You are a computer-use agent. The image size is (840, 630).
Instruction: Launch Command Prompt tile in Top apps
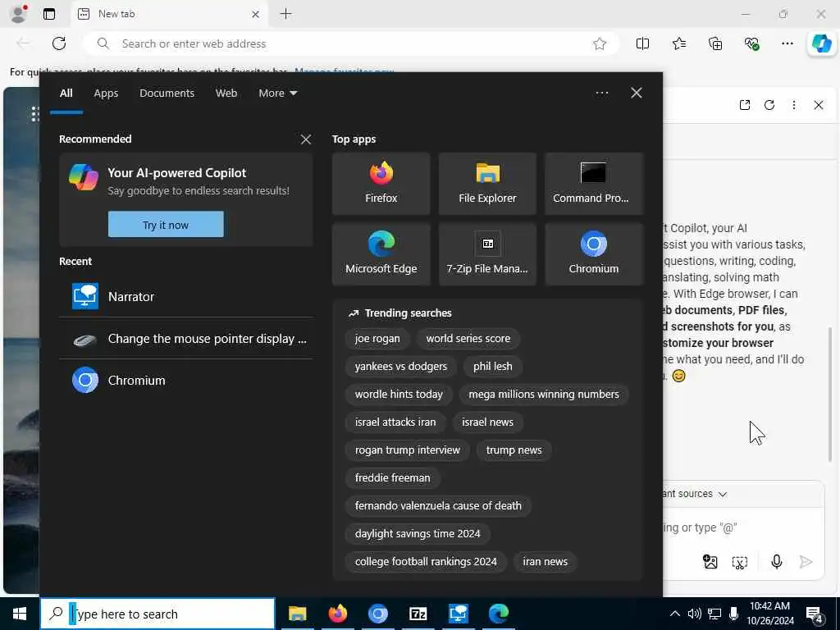click(594, 184)
